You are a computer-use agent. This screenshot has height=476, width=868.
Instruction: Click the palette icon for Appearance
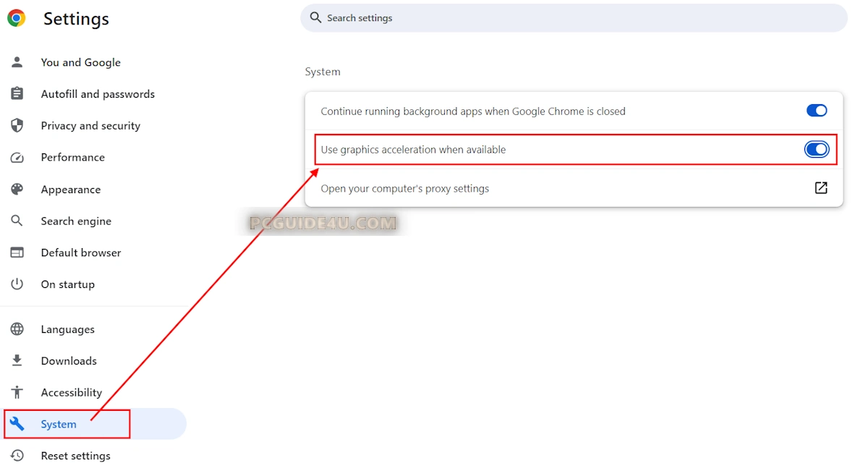coord(17,190)
